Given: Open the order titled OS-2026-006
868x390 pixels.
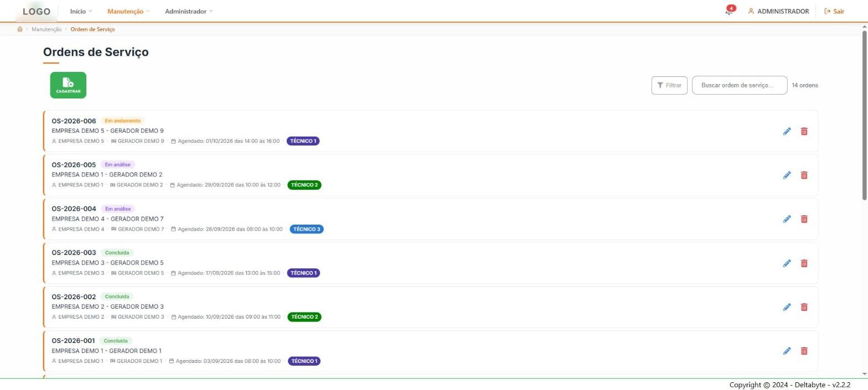Looking at the screenshot, I should click(x=74, y=121).
